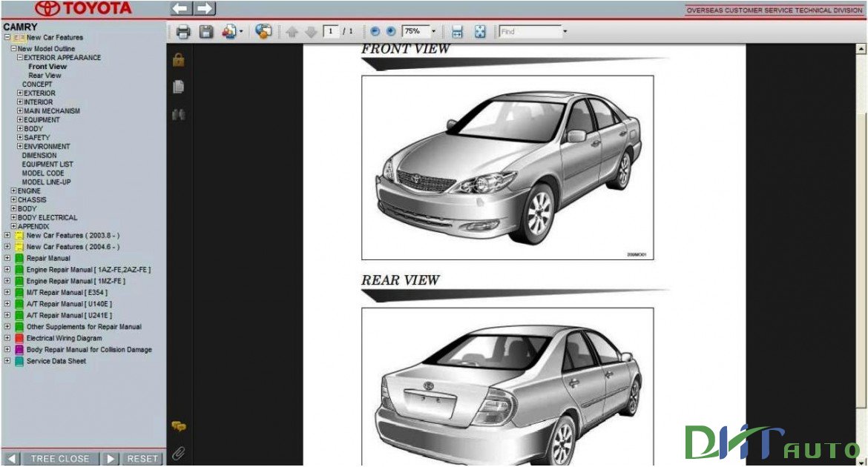Image resolution: width=868 pixels, height=467 pixels.
Task: Click the fit full page icon
Action: click(480, 32)
